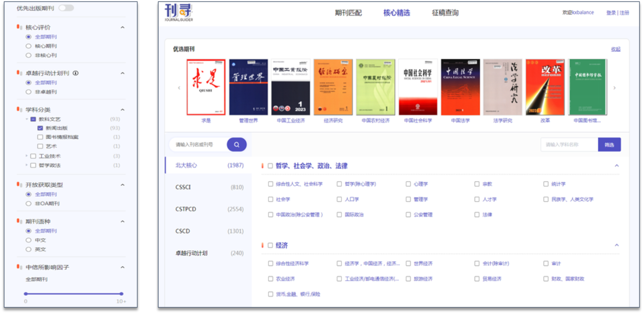Screen dimensions: 644x314
Task: Open the 求是 journal cover
Action: (x=206, y=87)
